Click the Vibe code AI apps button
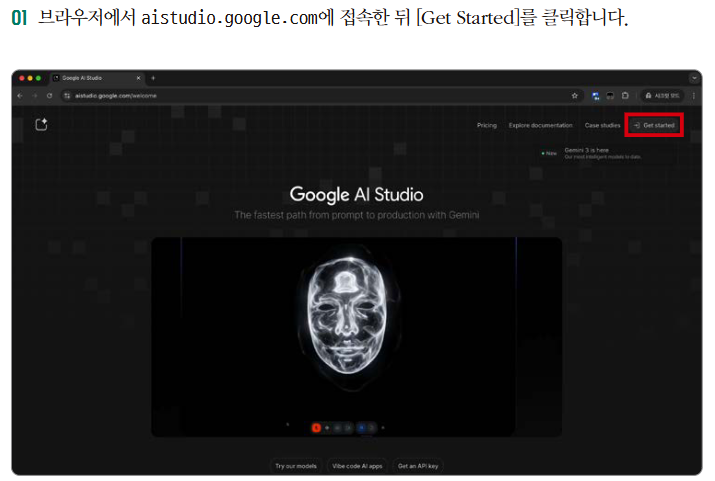Screen dimensions: 715x481 [357, 466]
